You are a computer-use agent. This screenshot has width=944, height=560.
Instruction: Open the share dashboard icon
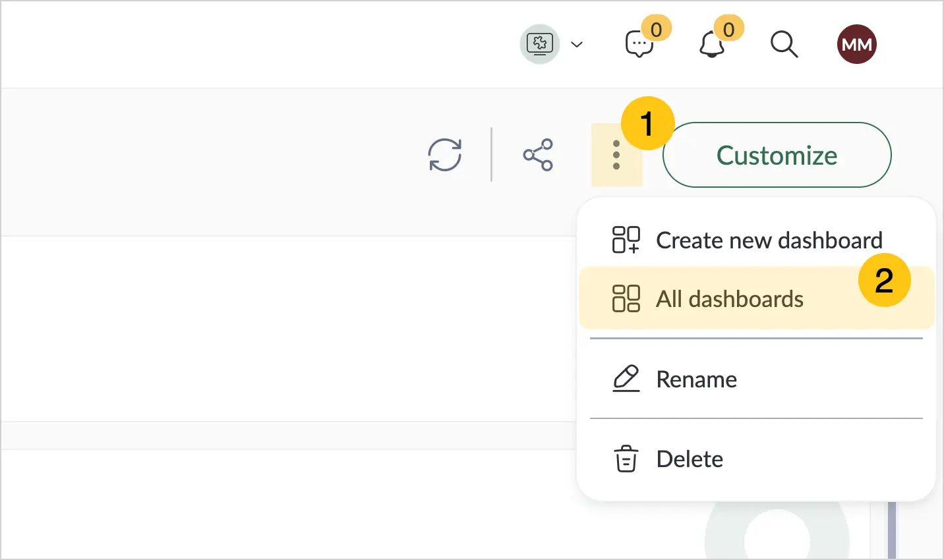click(x=538, y=155)
